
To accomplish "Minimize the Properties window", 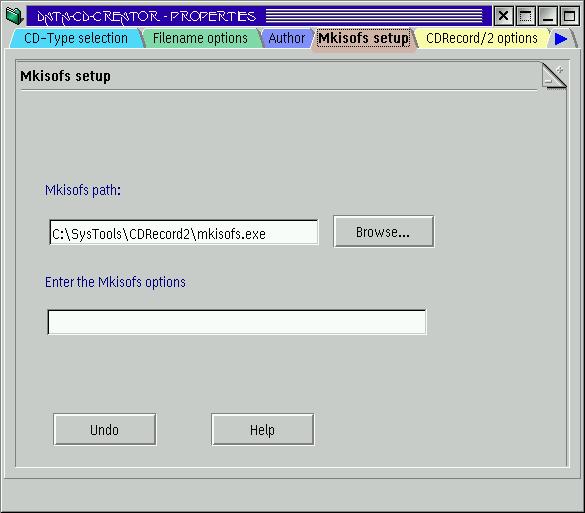I will (x=548, y=16).
